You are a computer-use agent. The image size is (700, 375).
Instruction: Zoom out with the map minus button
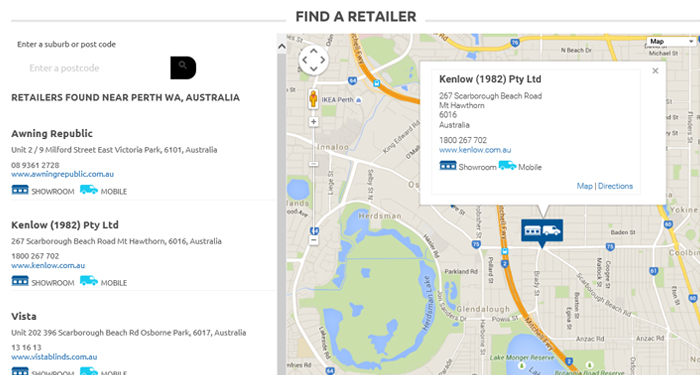[x=314, y=240]
